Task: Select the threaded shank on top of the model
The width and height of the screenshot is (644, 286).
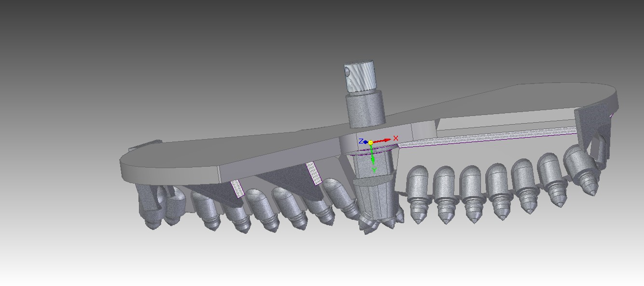Action: (x=360, y=77)
